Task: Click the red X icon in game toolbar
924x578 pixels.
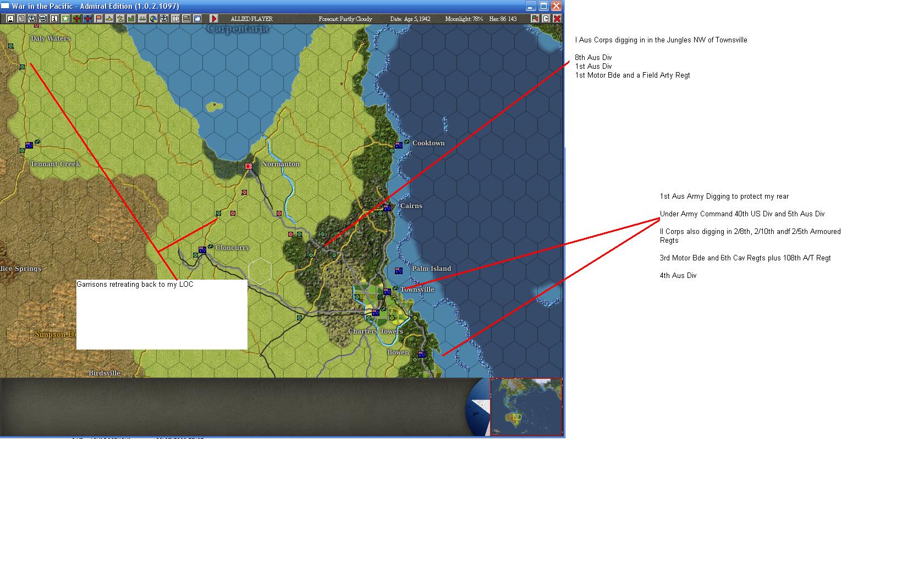Action: [x=557, y=19]
